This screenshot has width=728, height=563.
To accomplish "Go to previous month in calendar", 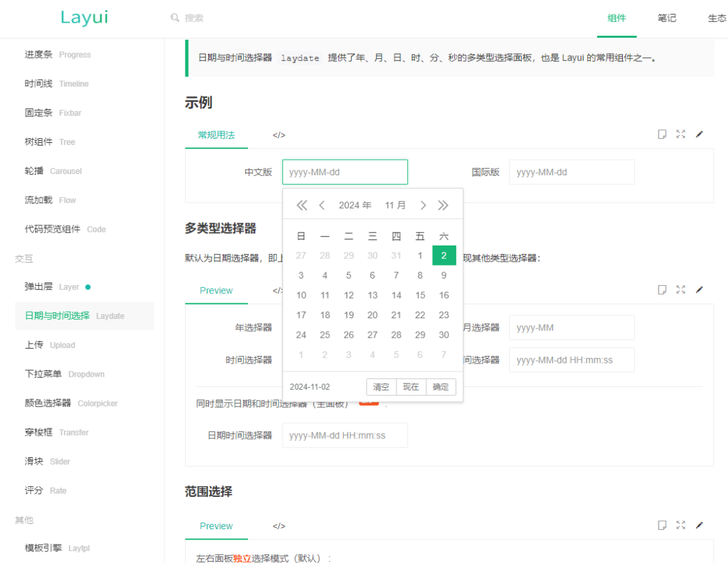I will click(322, 205).
